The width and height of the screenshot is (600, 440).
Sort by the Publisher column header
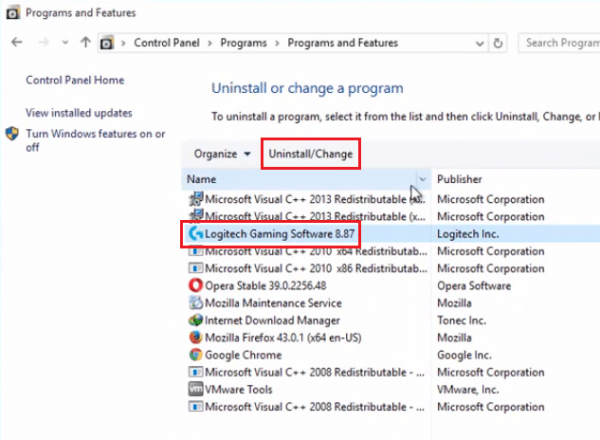pos(459,179)
